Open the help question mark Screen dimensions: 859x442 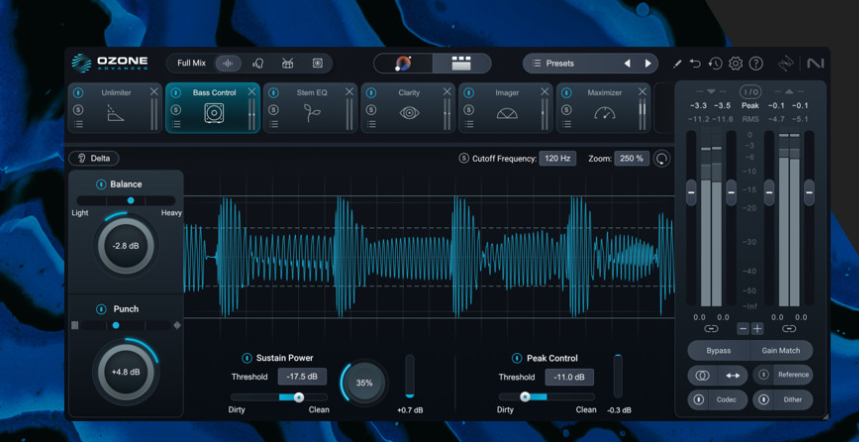[x=756, y=64]
